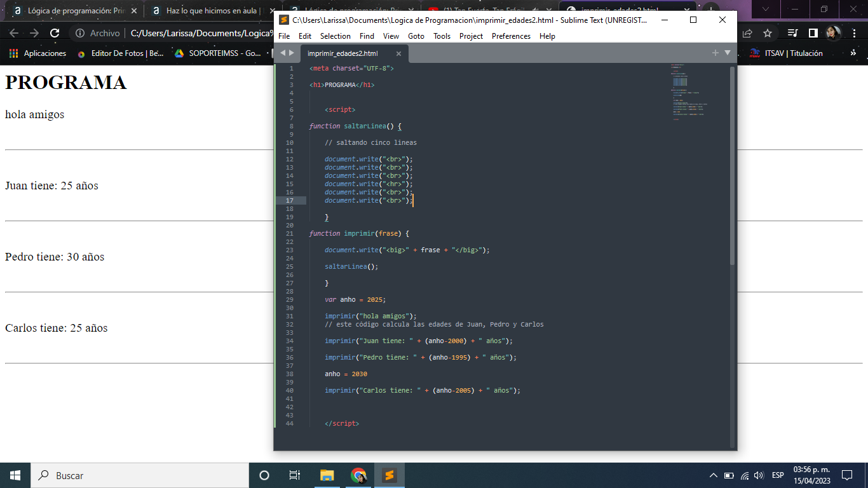Open Chrome's tab search dropdown arrow
Viewport: 868px width, 488px height.
(766, 9)
